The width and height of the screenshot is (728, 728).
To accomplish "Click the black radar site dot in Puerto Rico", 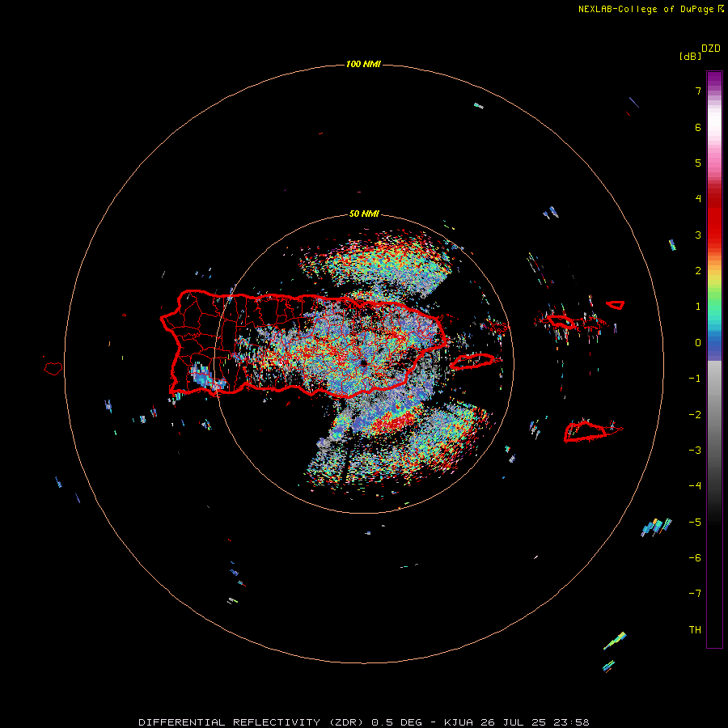I will [363, 363].
